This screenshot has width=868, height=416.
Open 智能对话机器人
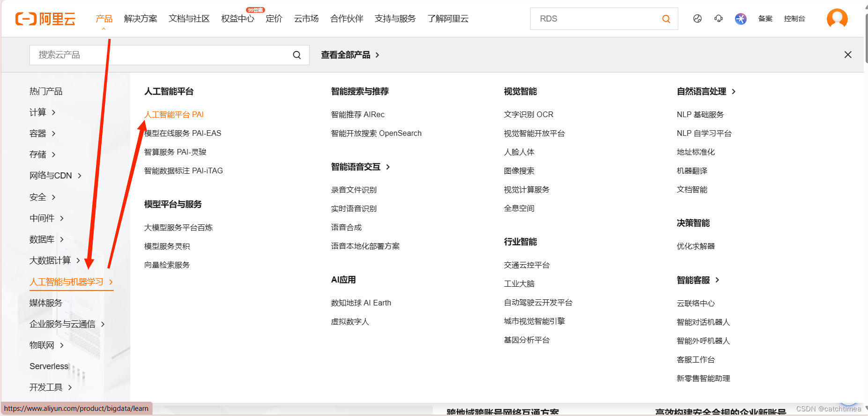(703, 322)
